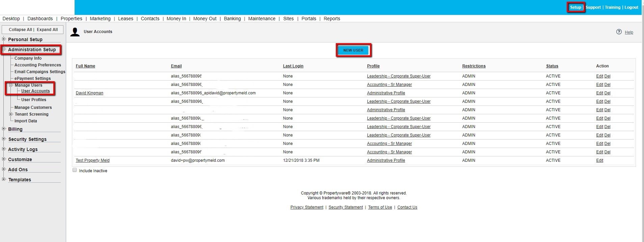
Task: Open the Privacy Statement link
Action: click(306, 207)
